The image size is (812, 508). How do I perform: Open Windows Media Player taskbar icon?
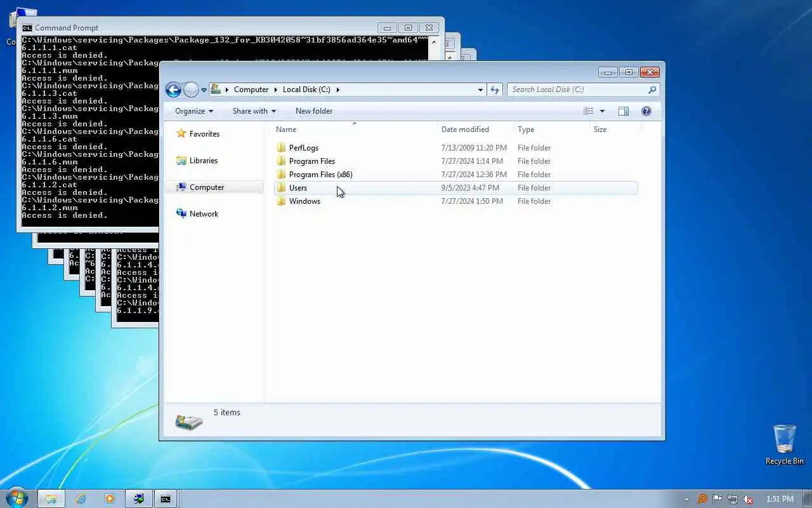[109, 499]
